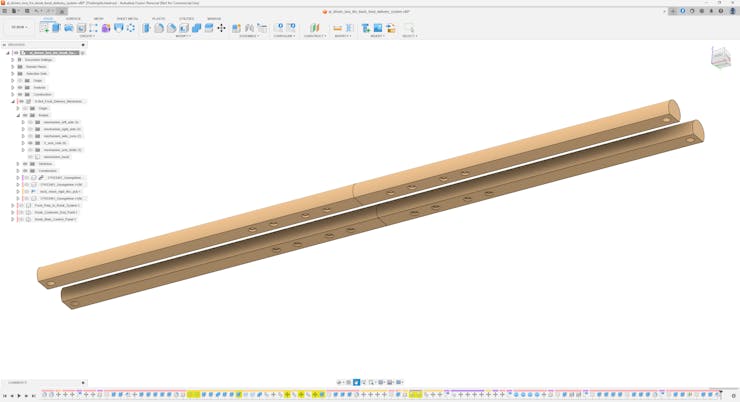Open the Modify menu label
740x402 pixels.
coord(183,36)
